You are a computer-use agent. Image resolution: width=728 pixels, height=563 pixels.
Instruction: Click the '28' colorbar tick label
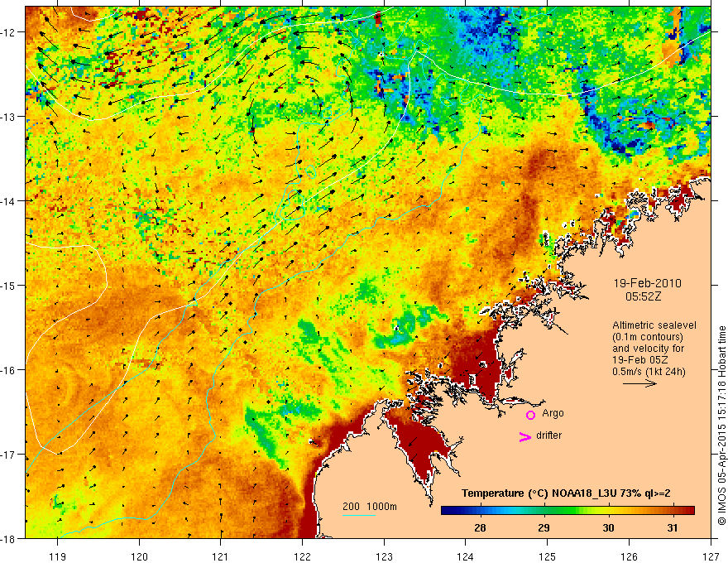pos(480,527)
